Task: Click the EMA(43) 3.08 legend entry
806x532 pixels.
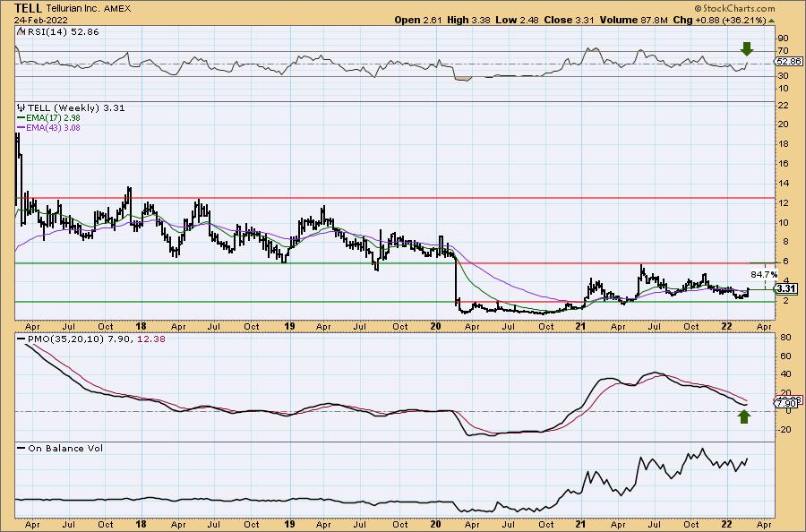Action: coord(49,127)
